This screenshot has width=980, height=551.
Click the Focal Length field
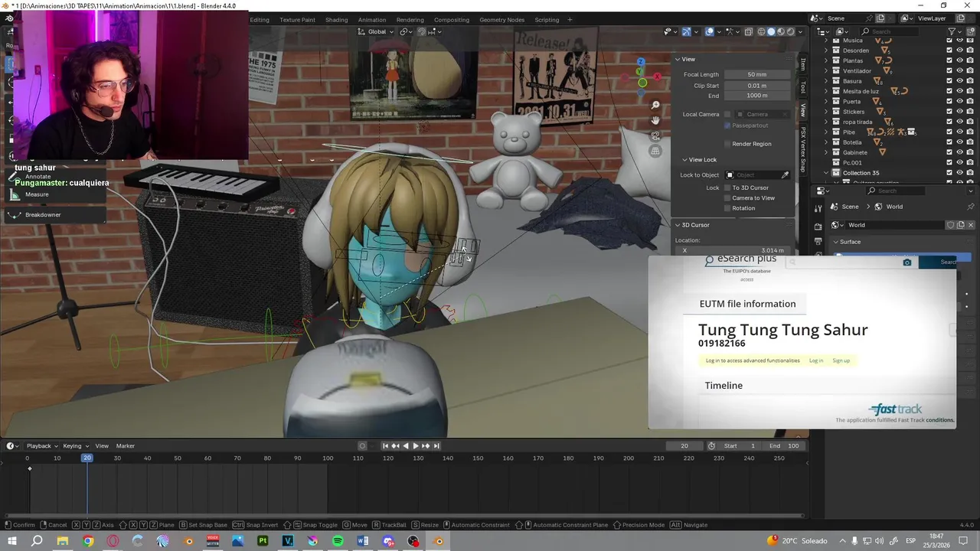[756, 74]
